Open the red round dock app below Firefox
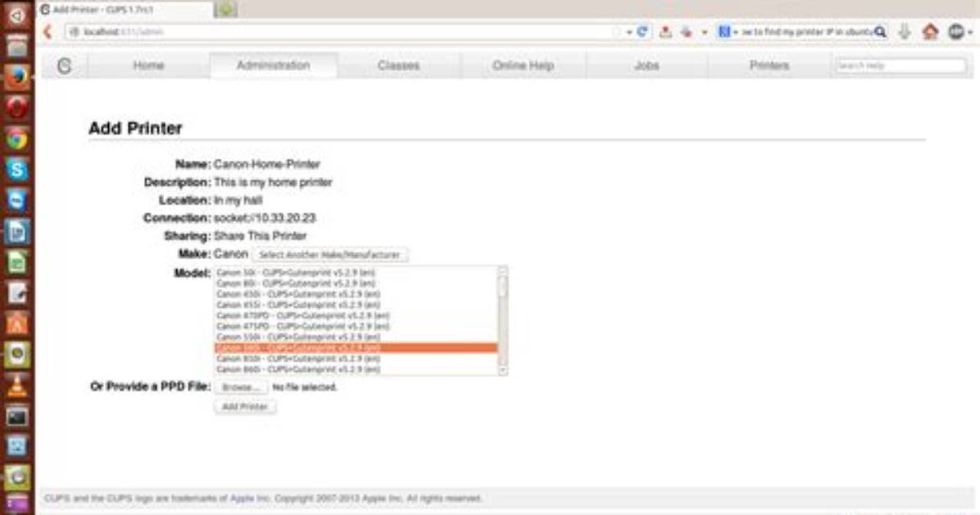Image resolution: width=980 pixels, height=515 pixels. [17, 108]
